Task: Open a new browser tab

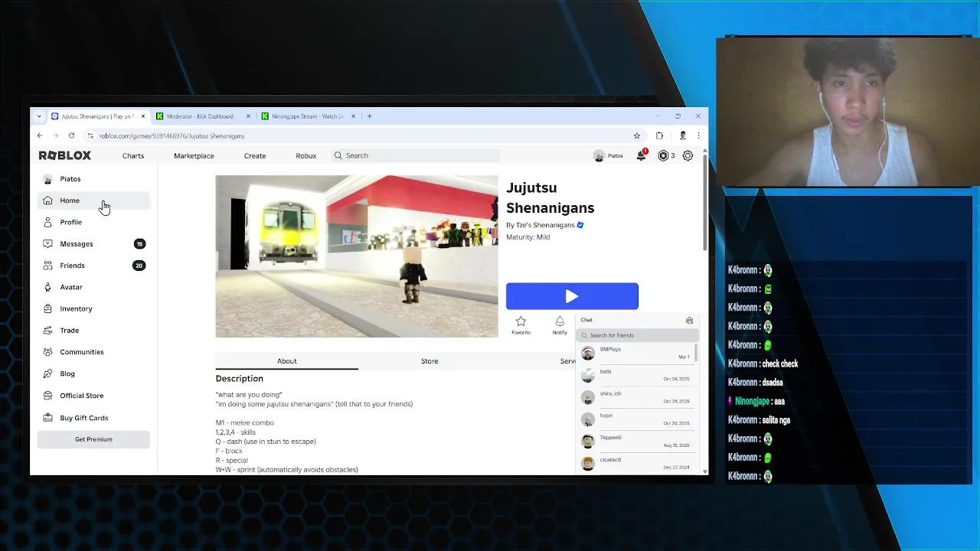Action: tap(369, 116)
